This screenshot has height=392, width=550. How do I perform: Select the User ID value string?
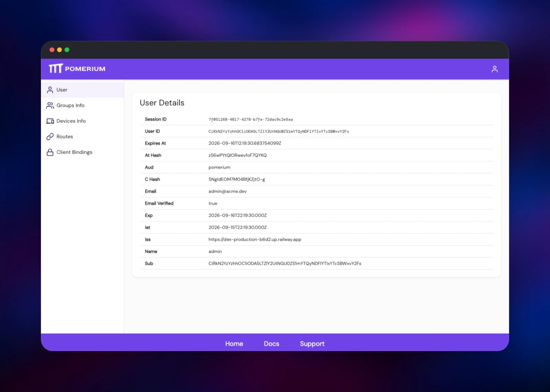(x=279, y=132)
